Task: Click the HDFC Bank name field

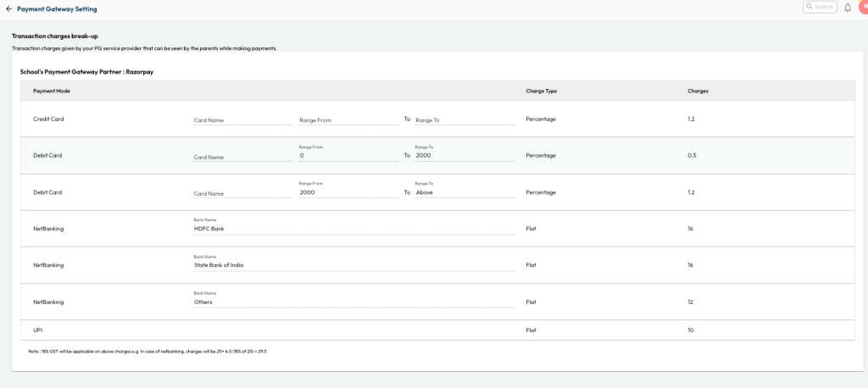Action: point(353,229)
